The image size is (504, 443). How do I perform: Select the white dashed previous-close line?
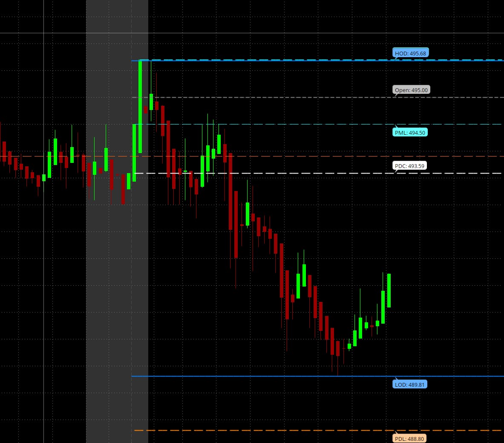[x=317, y=174]
